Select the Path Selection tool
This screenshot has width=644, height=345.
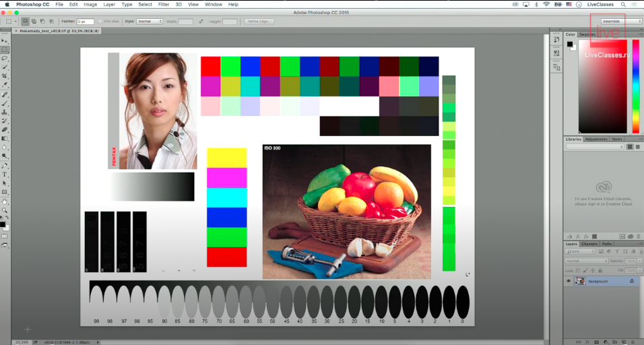tap(5, 183)
